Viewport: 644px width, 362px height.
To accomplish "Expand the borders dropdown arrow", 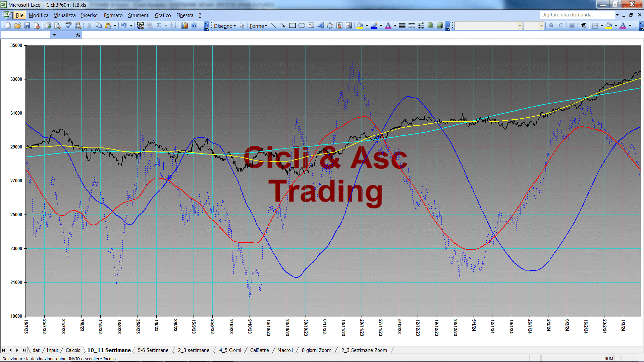I will pos(602,25).
